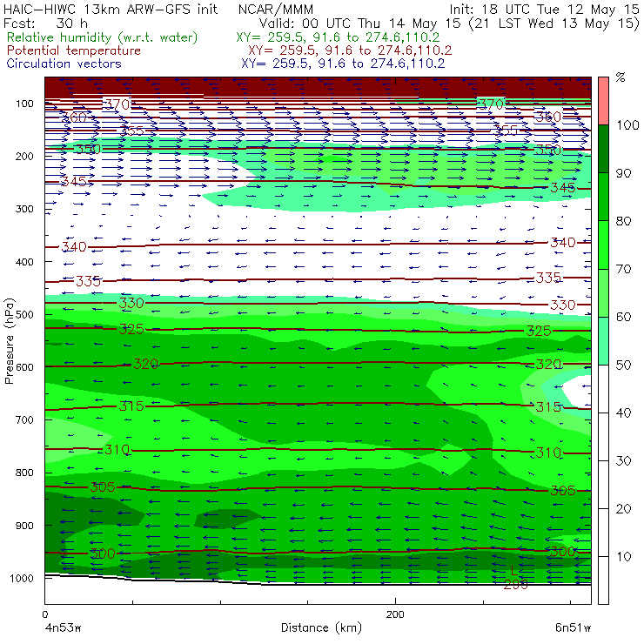644x644 pixels.
Task: Select the red XY coordinates line
Action: click(x=350, y=50)
